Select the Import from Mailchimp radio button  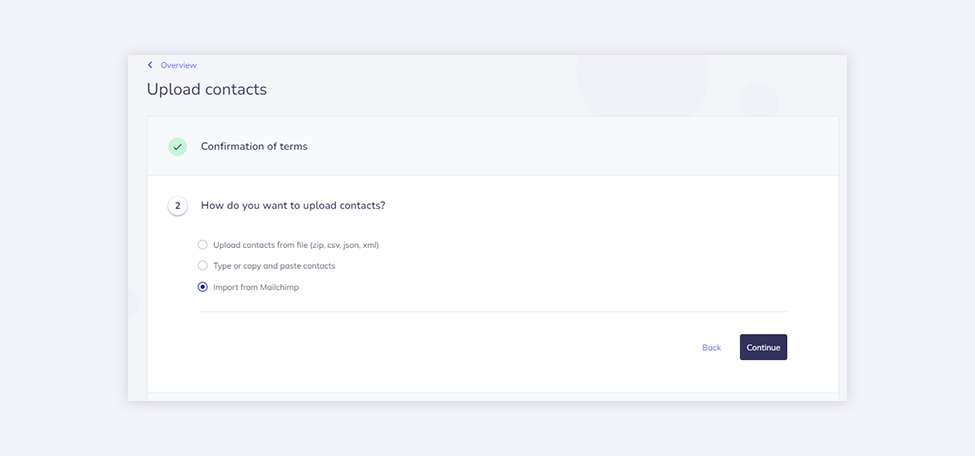point(203,287)
